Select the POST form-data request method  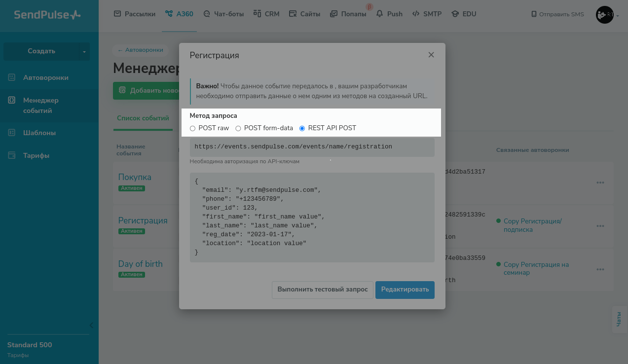tap(238, 128)
